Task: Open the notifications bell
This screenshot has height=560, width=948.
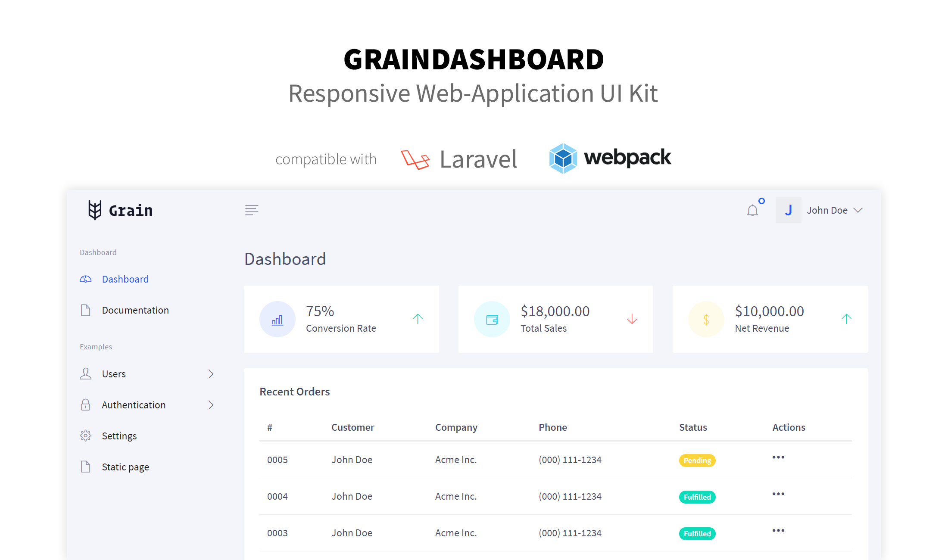Action: [752, 210]
